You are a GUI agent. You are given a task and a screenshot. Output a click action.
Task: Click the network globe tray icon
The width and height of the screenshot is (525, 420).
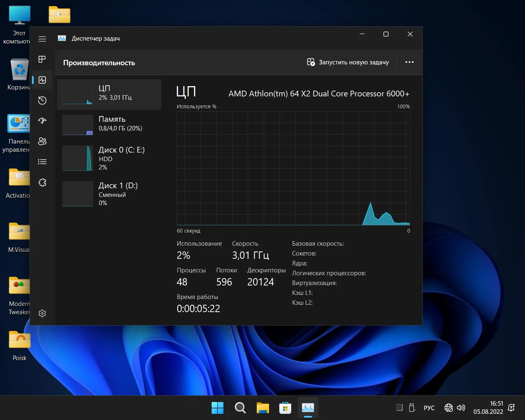click(449, 408)
